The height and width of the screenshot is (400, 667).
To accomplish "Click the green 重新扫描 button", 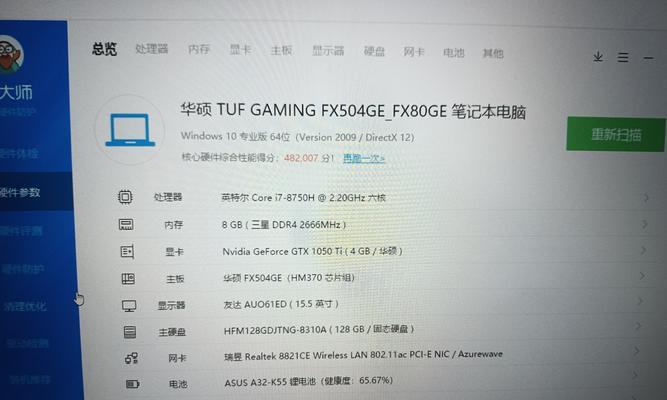I will coord(616,134).
